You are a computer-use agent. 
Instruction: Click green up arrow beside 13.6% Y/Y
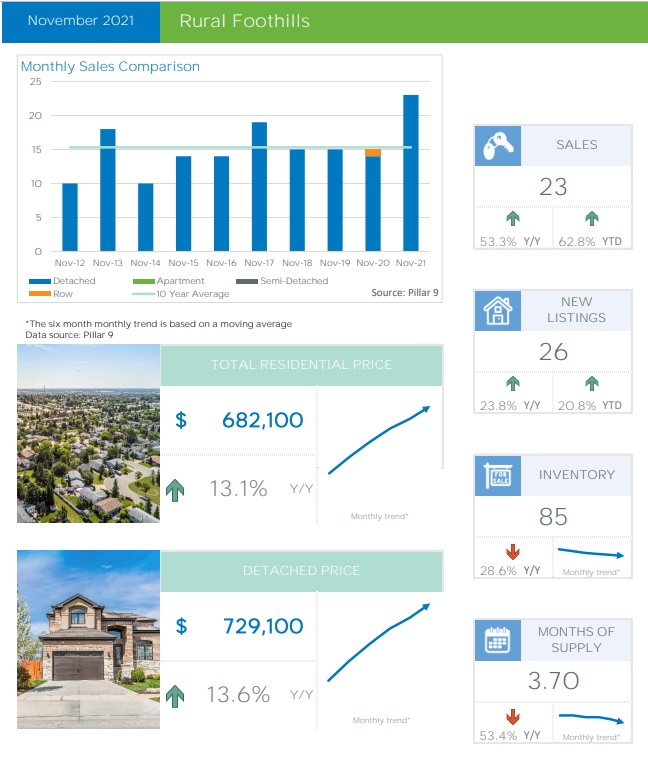(x=176, y=695)
